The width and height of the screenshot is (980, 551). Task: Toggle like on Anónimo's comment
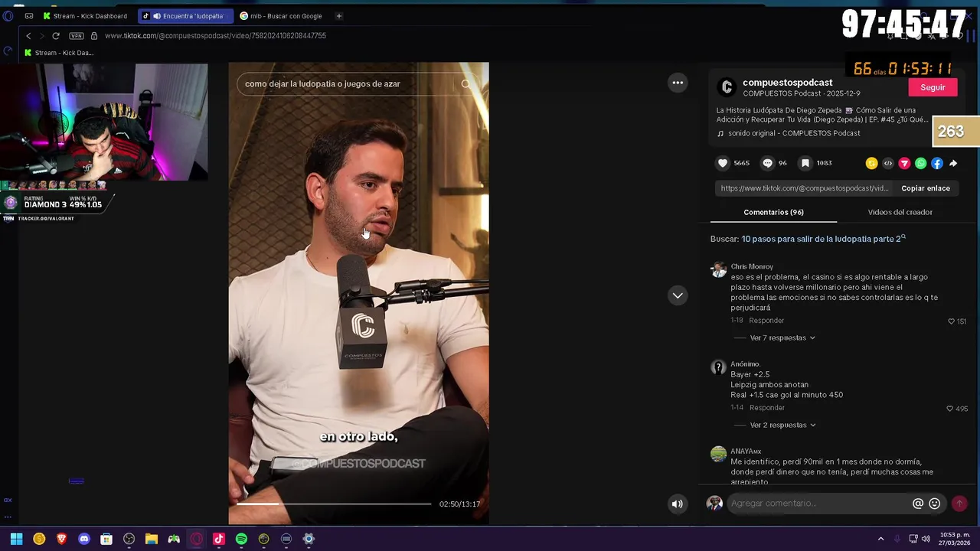(x=950, y=409)
